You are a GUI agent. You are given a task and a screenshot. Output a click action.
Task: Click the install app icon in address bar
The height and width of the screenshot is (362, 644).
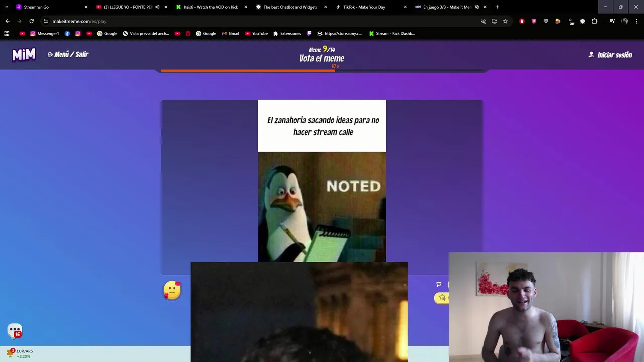(494, 21)
